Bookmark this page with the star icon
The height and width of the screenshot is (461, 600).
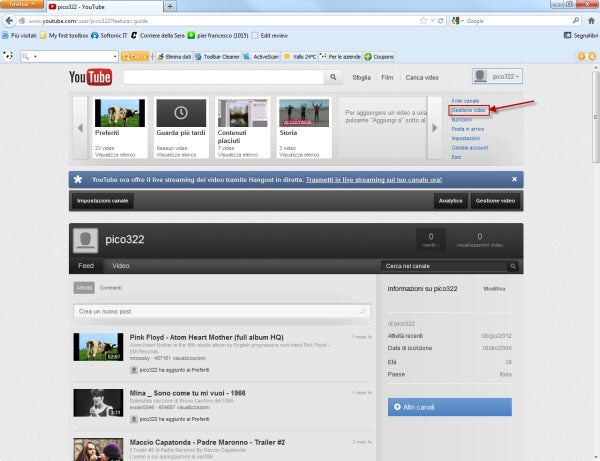coord(423,21)
